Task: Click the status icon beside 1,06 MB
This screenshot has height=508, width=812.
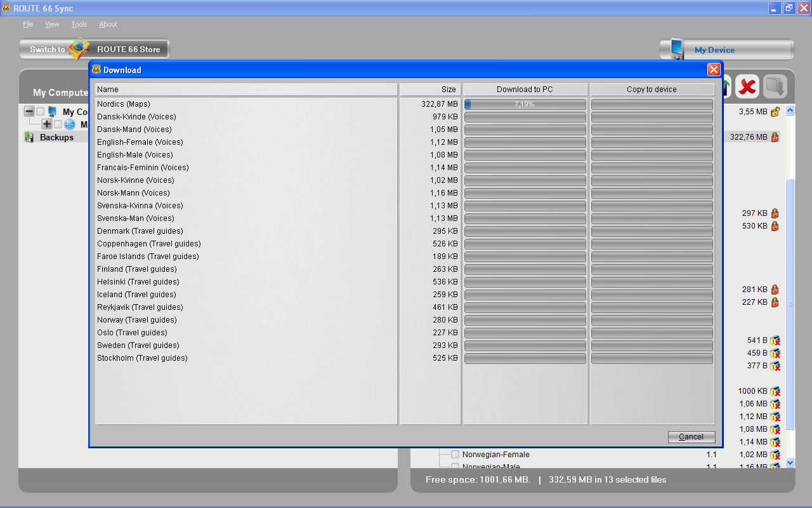Action: (775, 404)
